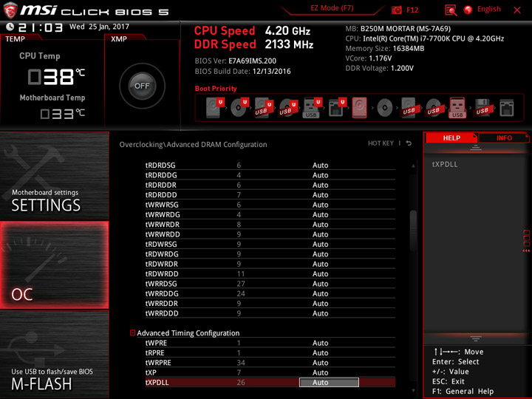Switch to the INFO tab
532x399 pixels.
point(504,138)
